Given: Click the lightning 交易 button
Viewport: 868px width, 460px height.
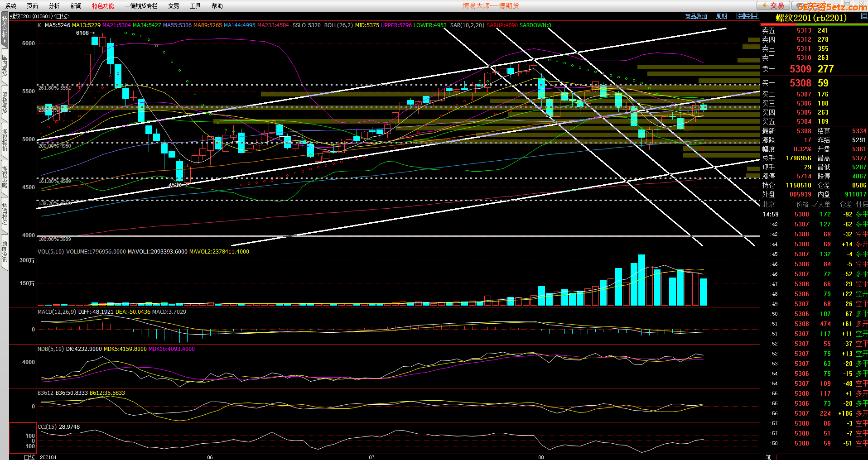Looking at the screenshot, I should click(773, 5).
